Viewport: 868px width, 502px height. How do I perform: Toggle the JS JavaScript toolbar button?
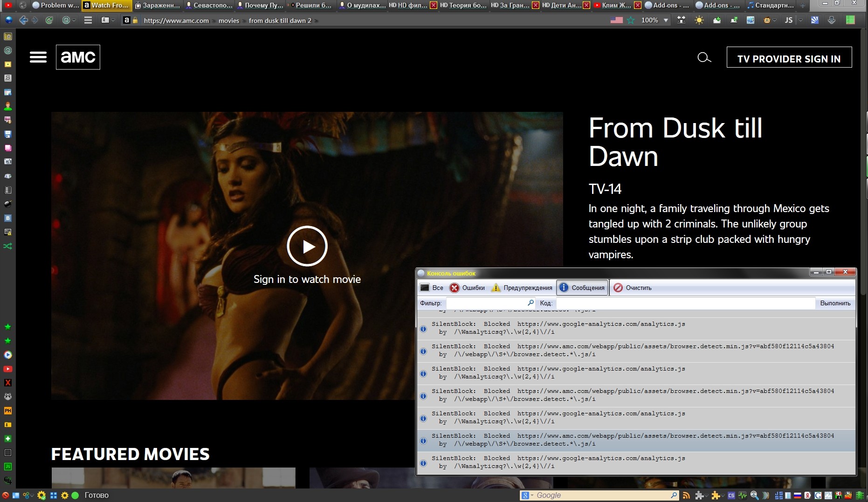point(789,20)
